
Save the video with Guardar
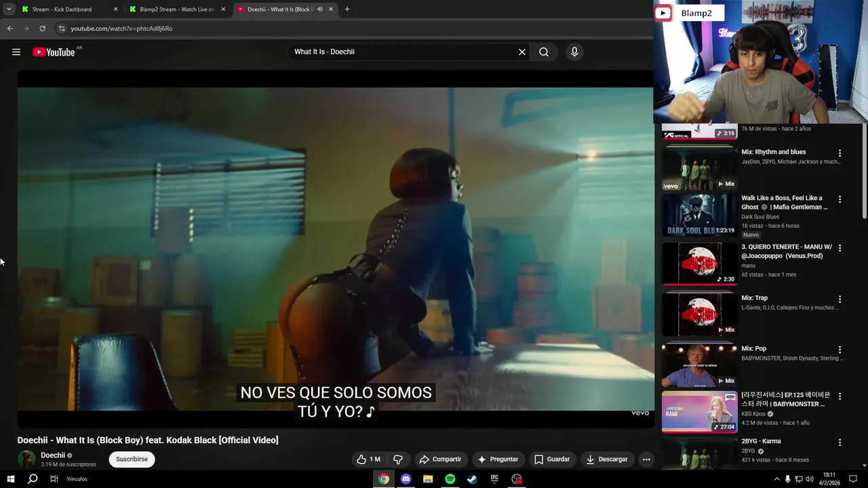[552, 460]
